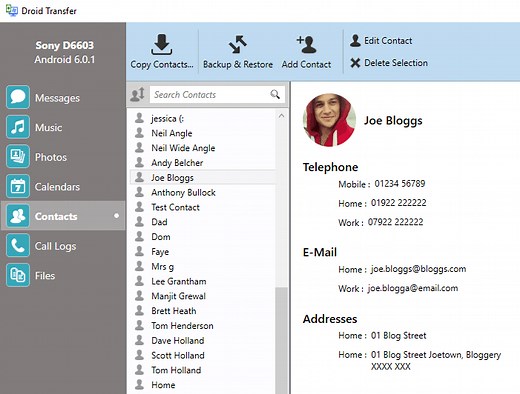The width and height of the screenshot is (520, 394).
Task: Switch to the Photos tab label
Action: pos(51,157)
